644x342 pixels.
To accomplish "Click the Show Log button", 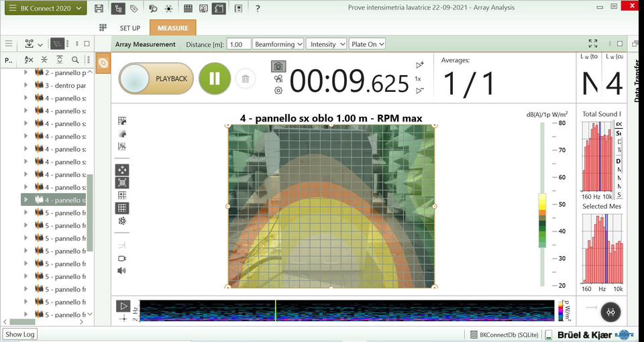I will [20, 334].
